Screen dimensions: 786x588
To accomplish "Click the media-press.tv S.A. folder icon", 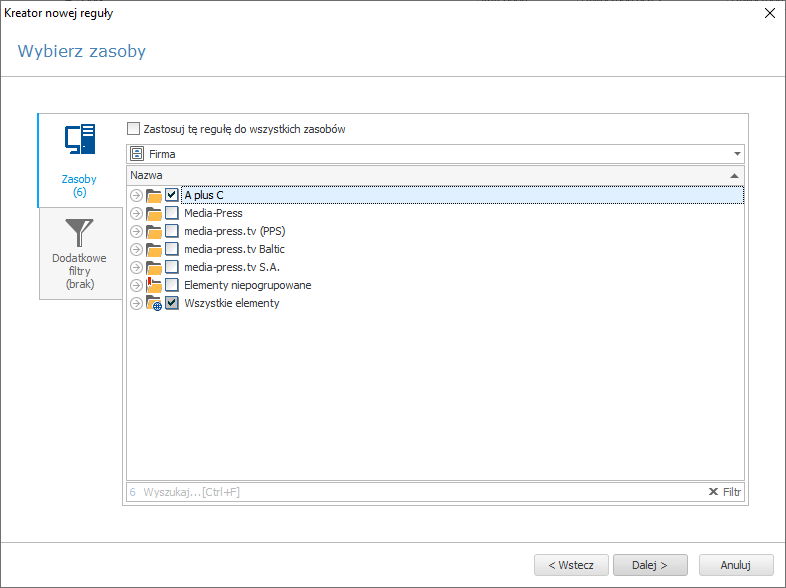I will point(154,268).
